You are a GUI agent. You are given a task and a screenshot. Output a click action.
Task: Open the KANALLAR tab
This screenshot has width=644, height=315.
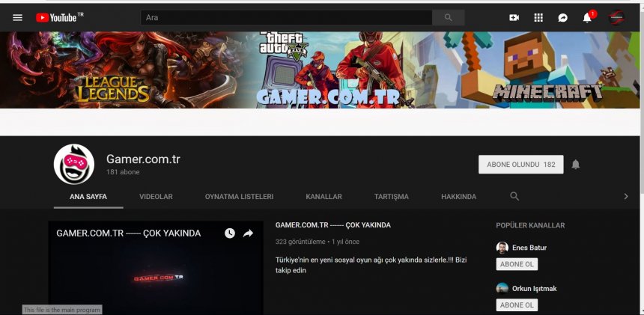[323, 197]
